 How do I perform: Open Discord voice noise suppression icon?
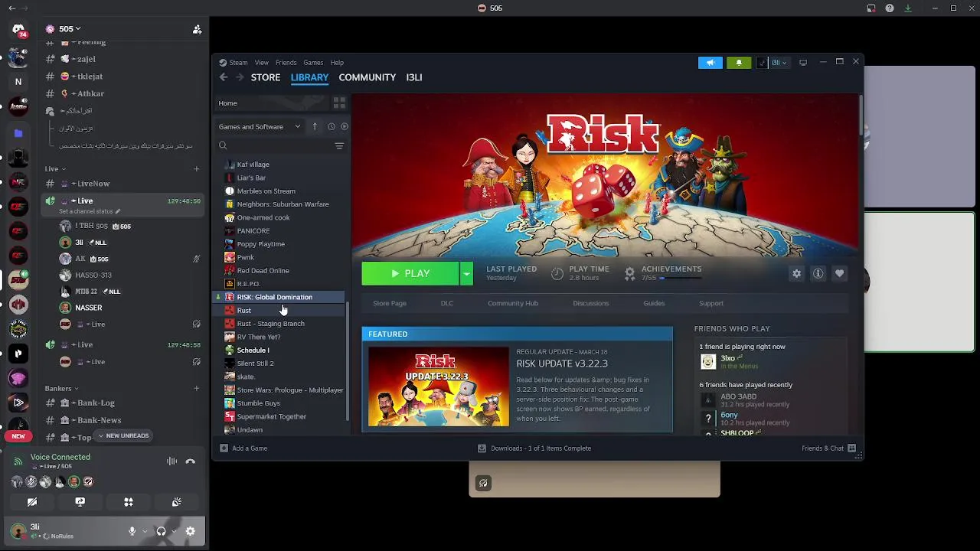(171, 461)
